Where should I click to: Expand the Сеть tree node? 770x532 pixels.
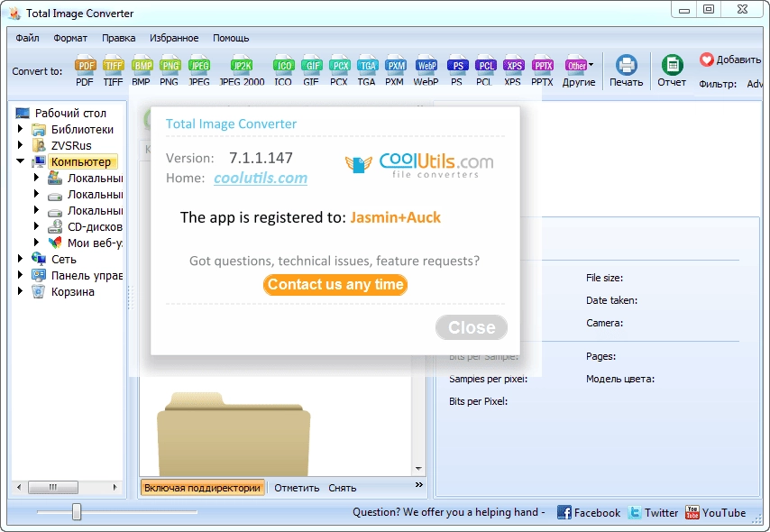(x=20, y=259)
